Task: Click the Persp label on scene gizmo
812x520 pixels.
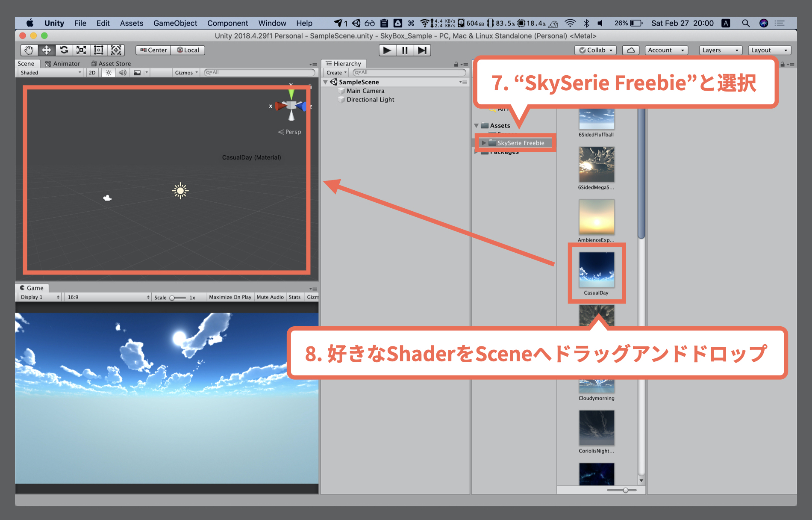Action: [293, 132]
